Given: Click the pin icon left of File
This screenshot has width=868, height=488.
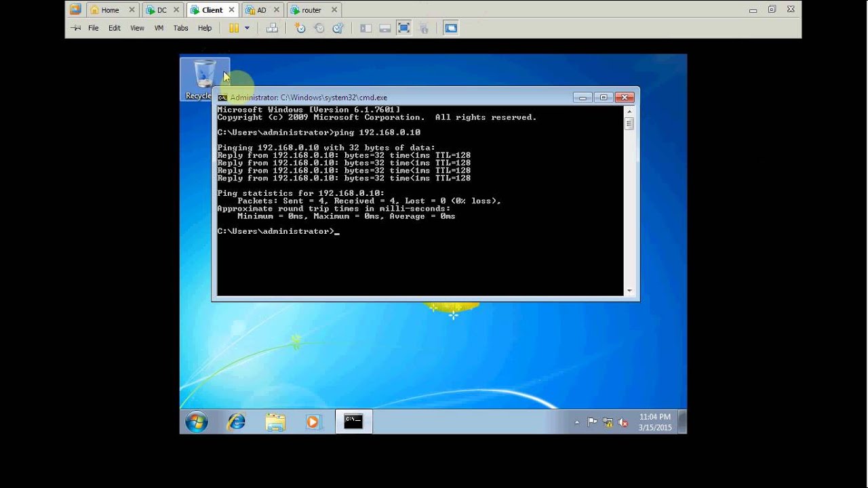Looking at the screenshot, I should point(75,28).
